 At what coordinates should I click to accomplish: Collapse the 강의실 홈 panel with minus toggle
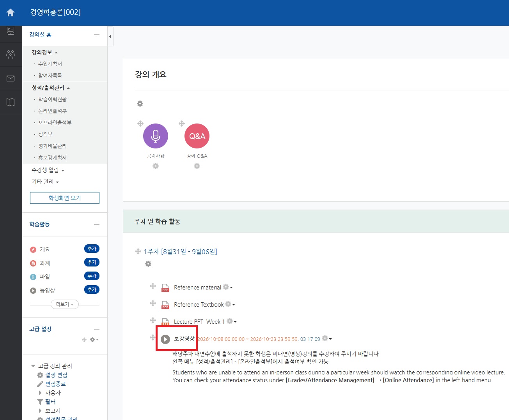[x=97, y=35]
